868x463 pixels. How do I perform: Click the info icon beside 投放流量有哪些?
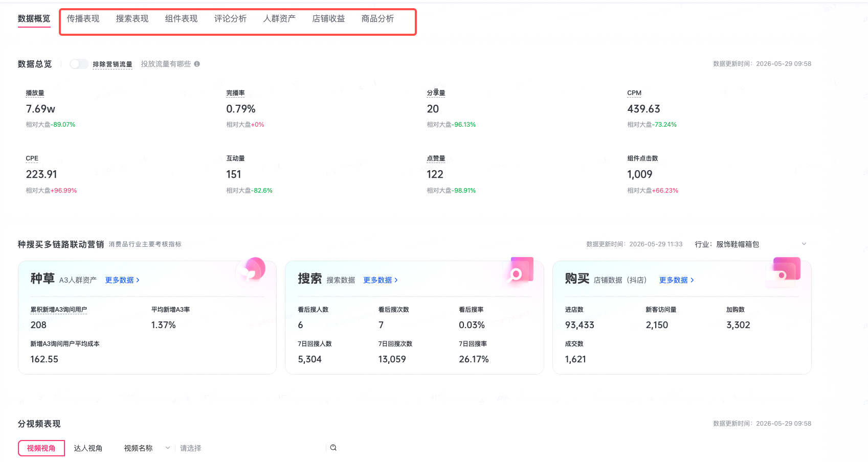[197, 64]
